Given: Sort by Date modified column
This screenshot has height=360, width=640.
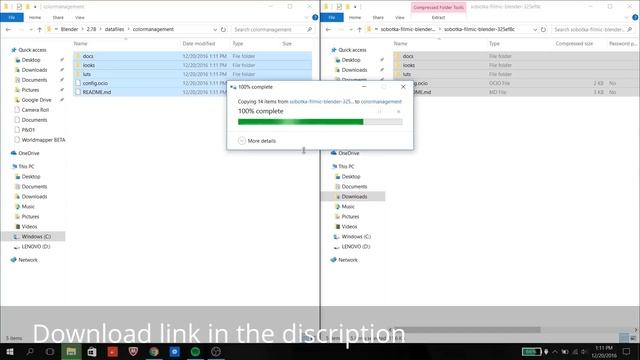Looking at the screenshot, I should pos(199,43).
